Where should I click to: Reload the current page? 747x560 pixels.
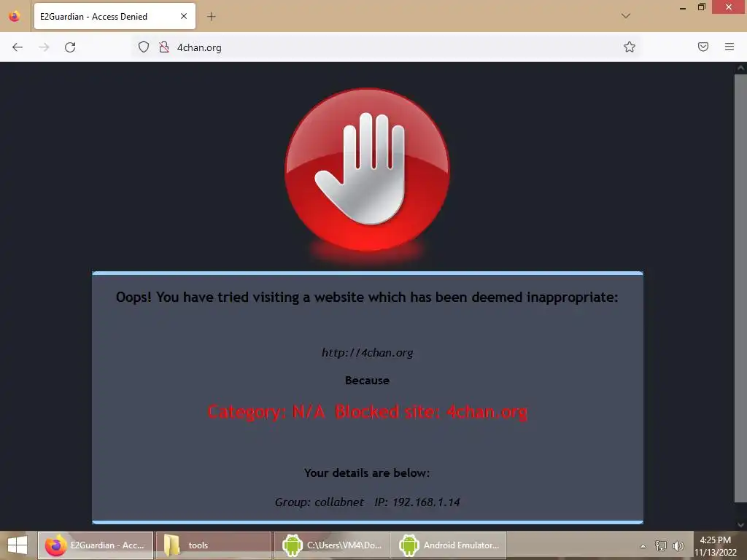pos(70,47)
